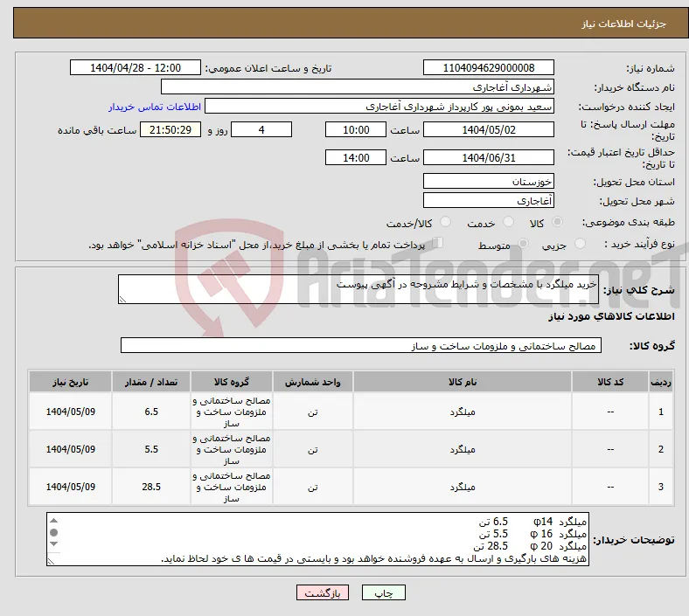This screenshot has height=616, width=689.
Task: Select the کالا radio button
Action: click(557, 222)
